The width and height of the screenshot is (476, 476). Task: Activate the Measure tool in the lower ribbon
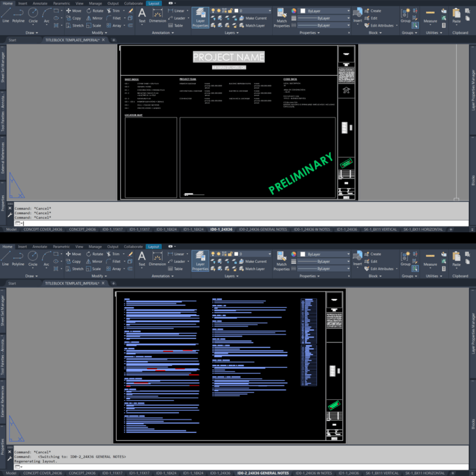point(430,258)
